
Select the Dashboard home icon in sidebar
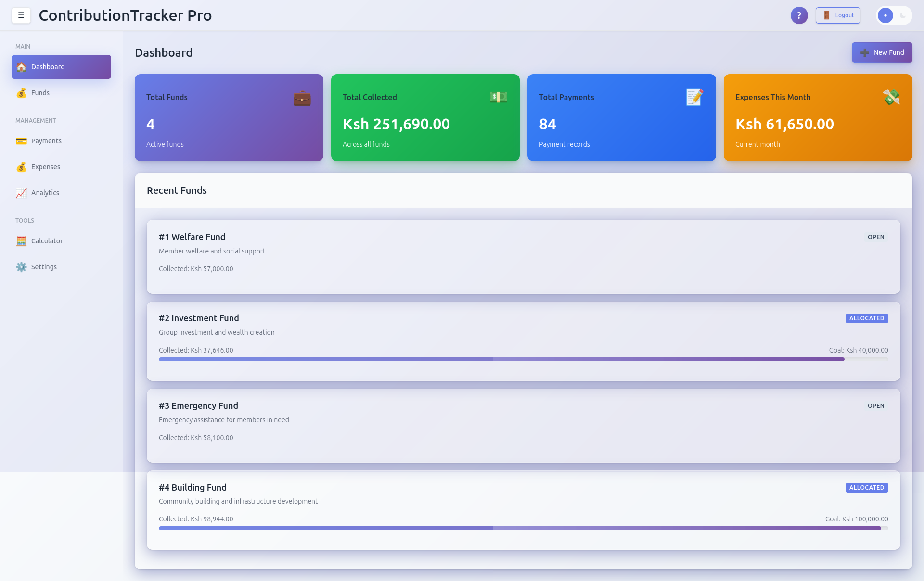21,67
